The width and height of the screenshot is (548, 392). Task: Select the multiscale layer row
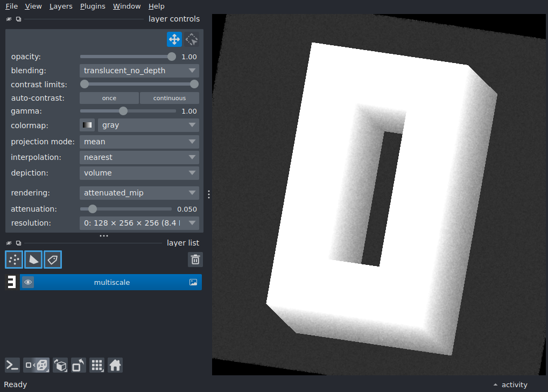pos(111,282)
